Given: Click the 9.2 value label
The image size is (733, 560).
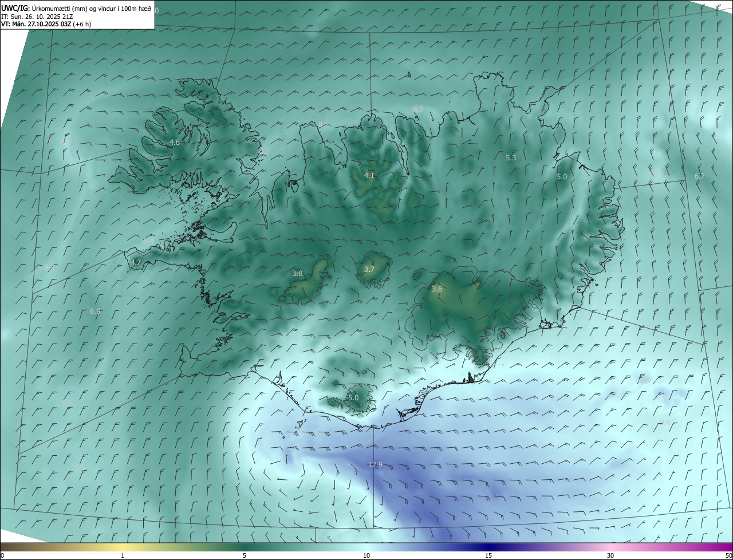Looking at the screenshot, I should point(264,151).
